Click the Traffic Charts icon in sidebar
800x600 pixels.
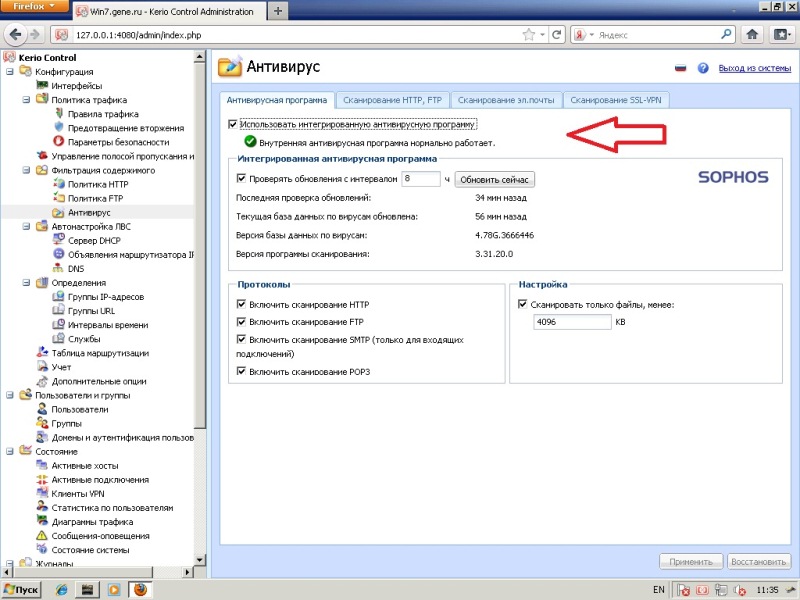tap(42, 522)
